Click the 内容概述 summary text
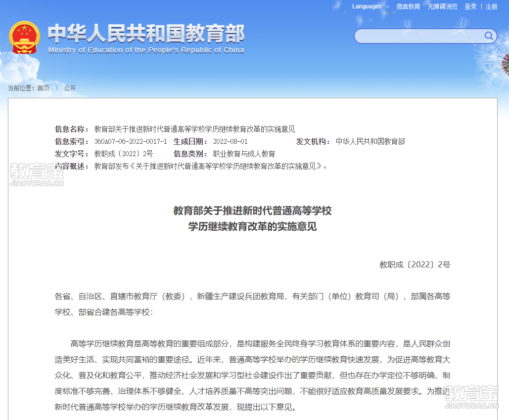This screenshot has width=509, height=420. pos(211,167)
